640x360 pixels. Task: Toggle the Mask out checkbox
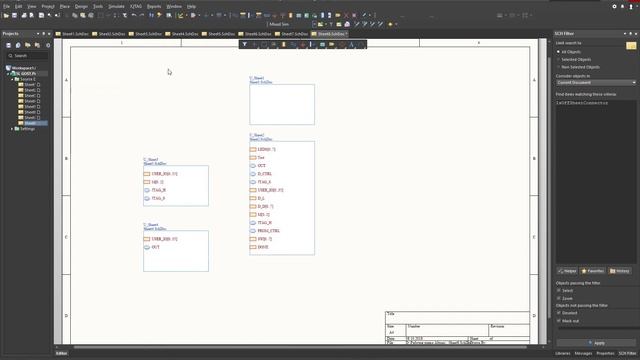tap(559, 321)
